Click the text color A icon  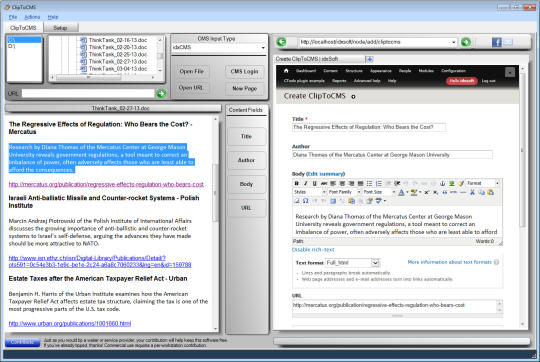401,192
